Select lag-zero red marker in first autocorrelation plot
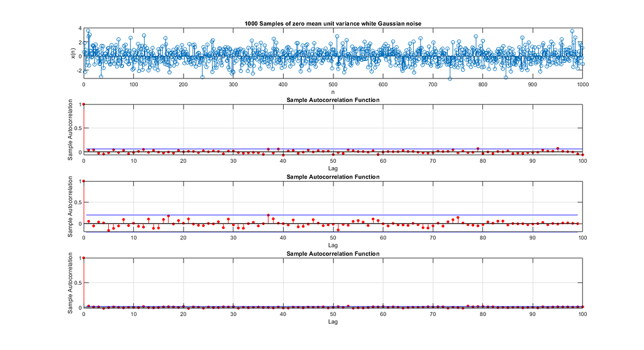Viewport: 644px width, 350px height. [84, 104]
